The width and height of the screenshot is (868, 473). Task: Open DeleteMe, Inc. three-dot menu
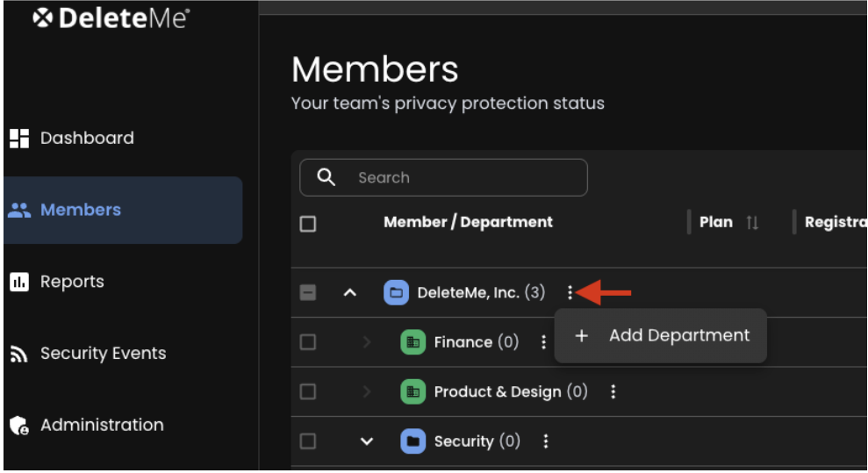(570, 292)
